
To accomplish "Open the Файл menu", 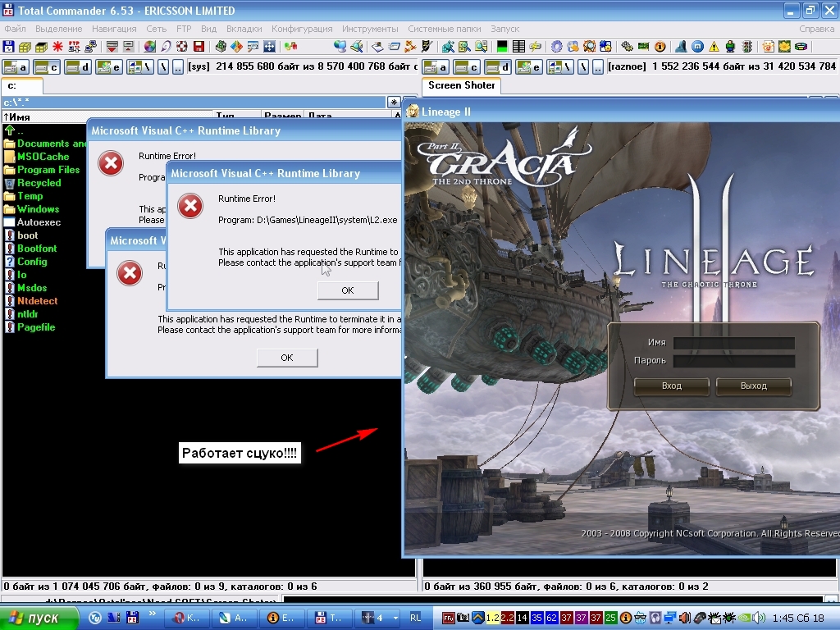I will click(15, 29).
